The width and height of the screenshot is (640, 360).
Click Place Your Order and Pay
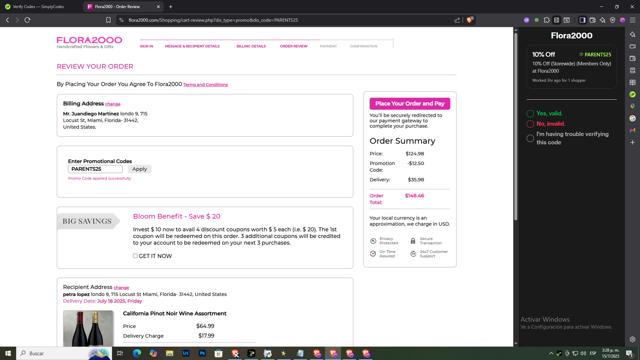coord(410,104)
